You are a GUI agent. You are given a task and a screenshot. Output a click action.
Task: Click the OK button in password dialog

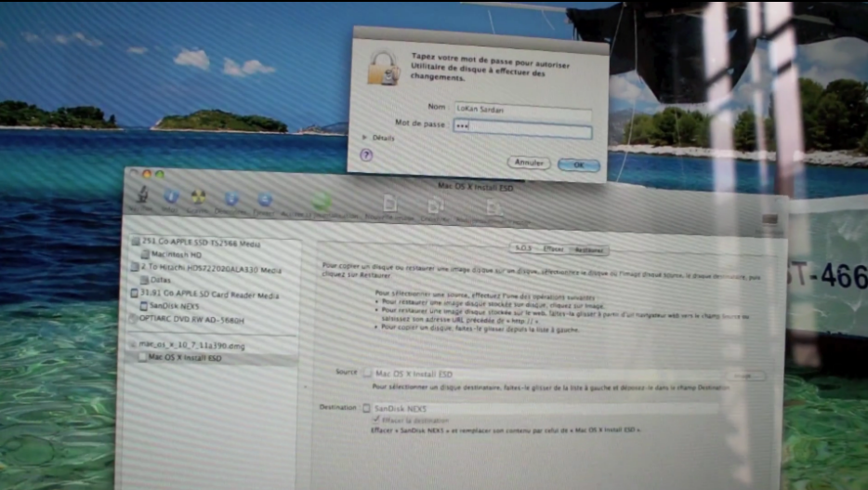(x=578, y=165)
